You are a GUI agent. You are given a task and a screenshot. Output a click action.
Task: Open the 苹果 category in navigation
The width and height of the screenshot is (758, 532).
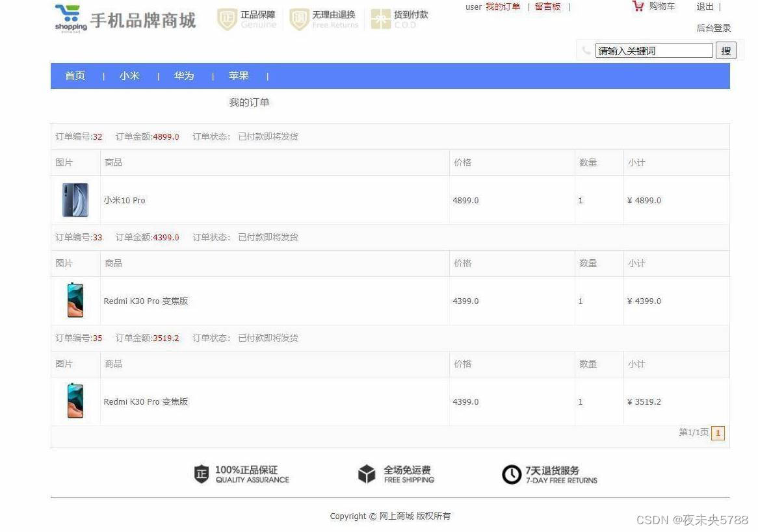pos(239,76)
